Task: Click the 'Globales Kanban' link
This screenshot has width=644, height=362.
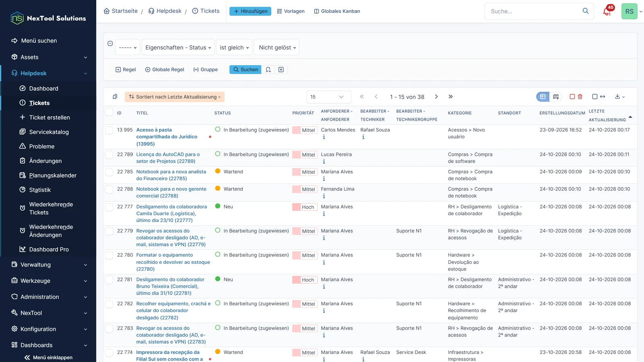Action: 337,11
